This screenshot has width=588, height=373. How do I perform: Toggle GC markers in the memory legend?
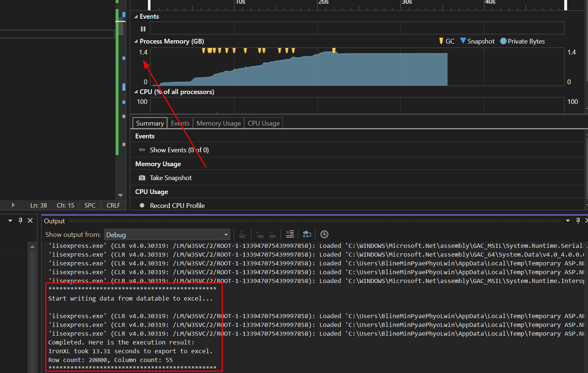[446, 41]
